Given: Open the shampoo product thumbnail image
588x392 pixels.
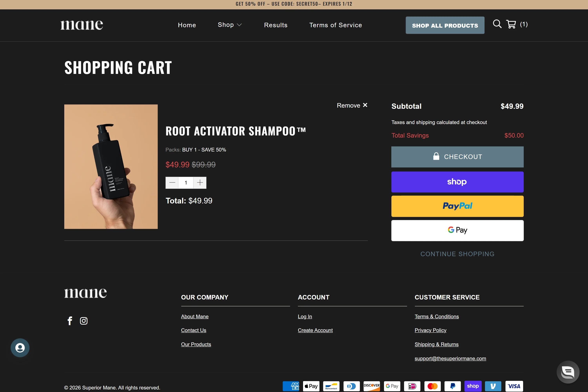Looking at the screenshot, I should pyautogui.click(x=111, y=166).
